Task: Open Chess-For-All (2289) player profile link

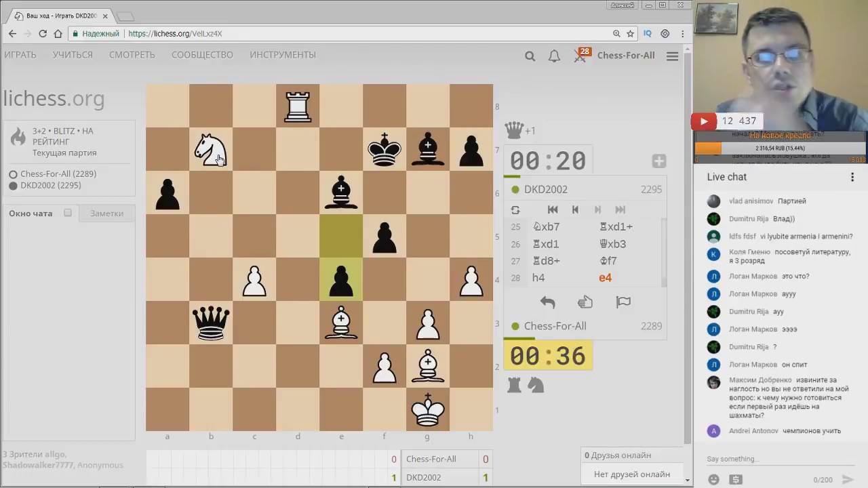Action: coord(58,174)
